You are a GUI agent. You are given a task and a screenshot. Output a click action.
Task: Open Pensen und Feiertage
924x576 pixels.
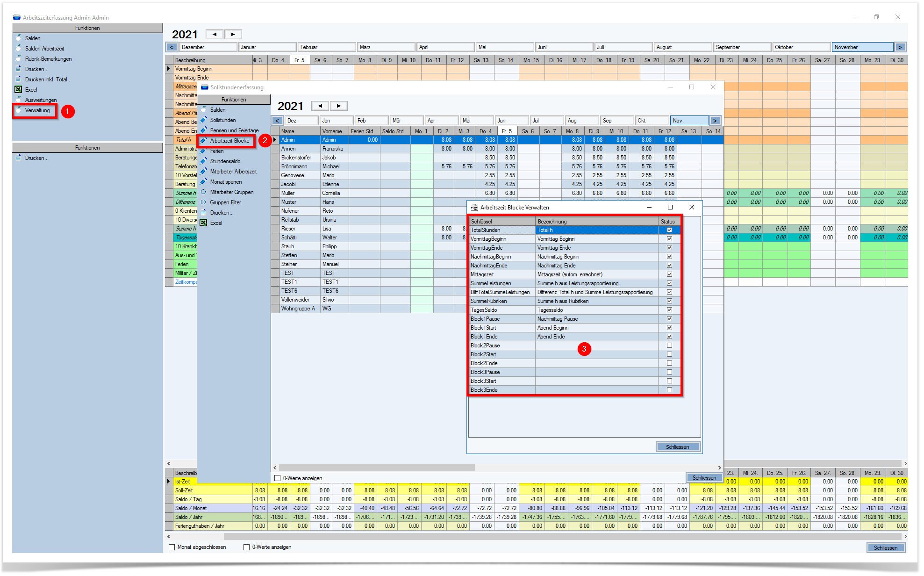click(234, 130)
